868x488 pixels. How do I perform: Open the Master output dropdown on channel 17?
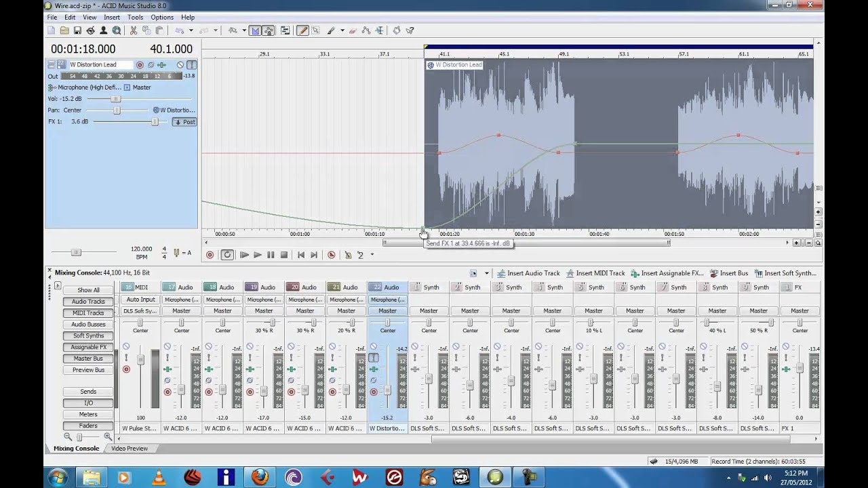tap(181, 311)
